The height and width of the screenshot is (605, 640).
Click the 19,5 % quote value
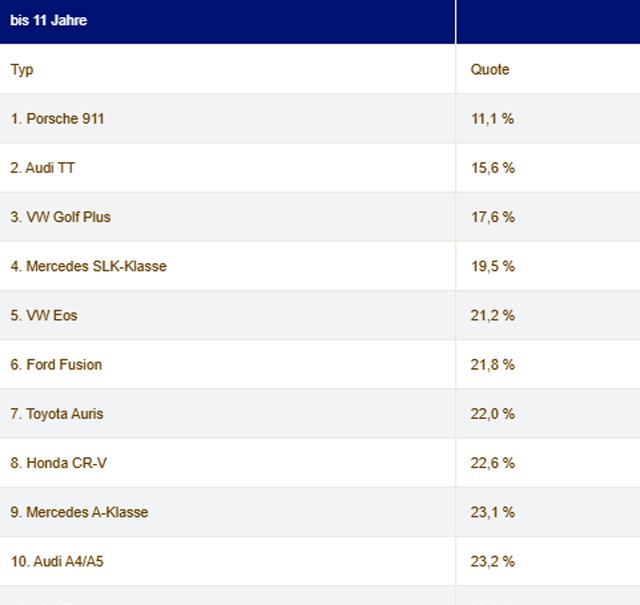(493, 266)
